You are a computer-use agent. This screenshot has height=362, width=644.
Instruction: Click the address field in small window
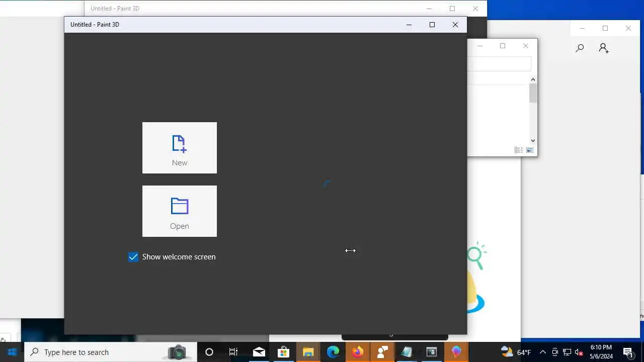click(499, 64)
